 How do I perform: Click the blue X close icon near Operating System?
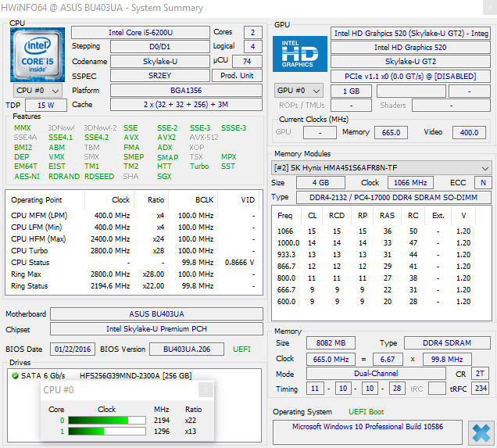coord(481,433)
